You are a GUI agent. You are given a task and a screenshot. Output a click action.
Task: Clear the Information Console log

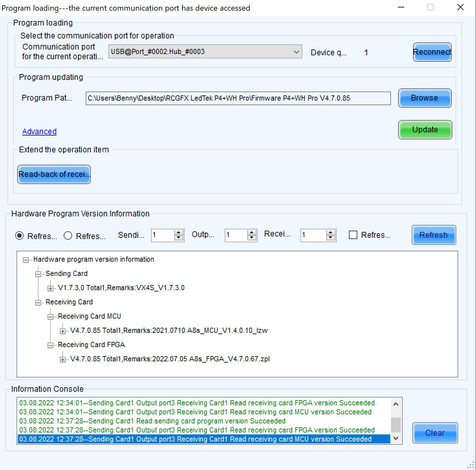[x=435, y=433]
